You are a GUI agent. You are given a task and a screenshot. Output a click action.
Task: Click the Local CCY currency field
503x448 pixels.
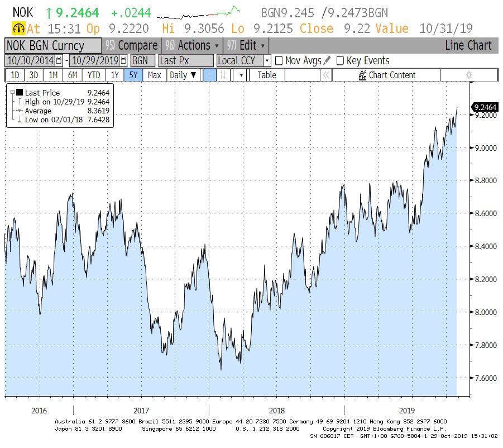(239, 60)
